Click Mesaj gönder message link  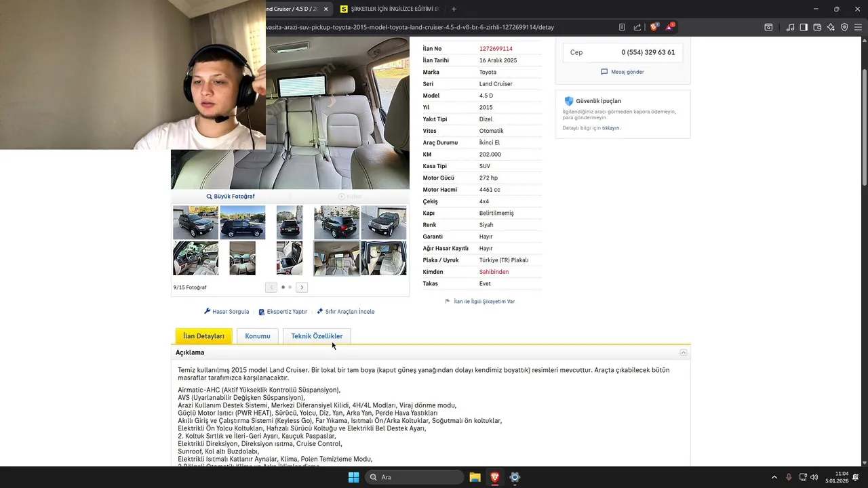(x=623, y=72)
